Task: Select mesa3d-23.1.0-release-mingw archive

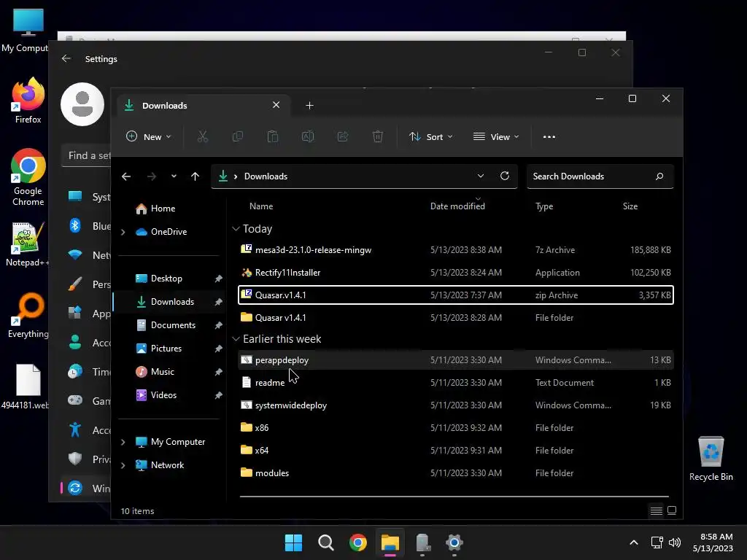Action: tap(455, 249)
